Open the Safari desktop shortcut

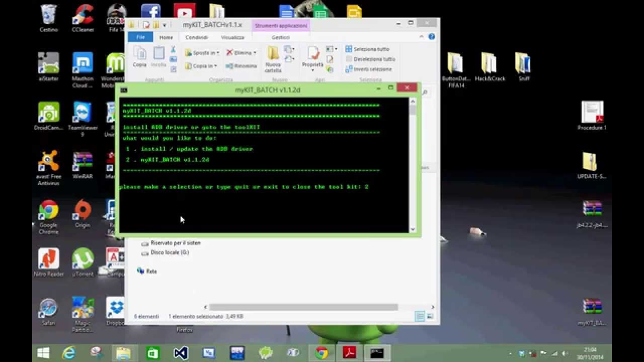(49, 311)
